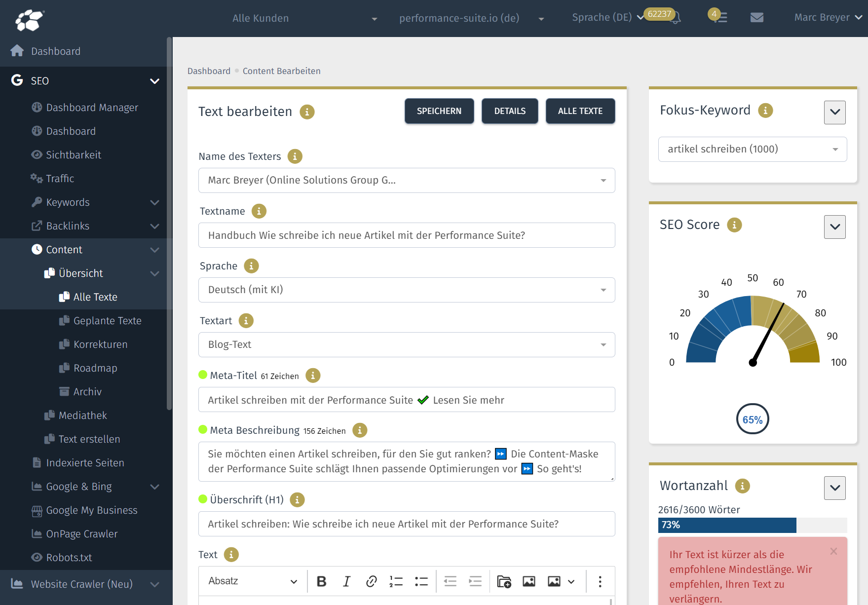Click the ALLE TEXTE button
The image size is (868, 605).
click(580, 111)
